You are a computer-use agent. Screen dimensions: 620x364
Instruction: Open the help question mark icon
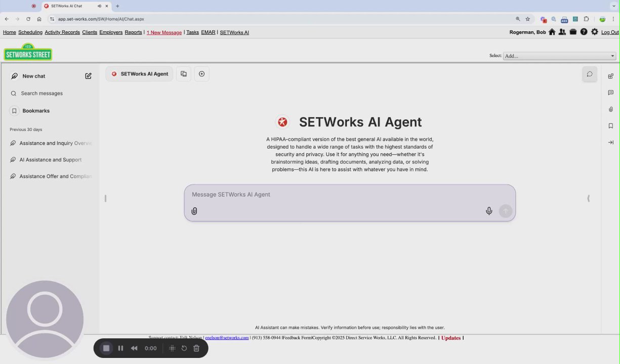point(584,32)
